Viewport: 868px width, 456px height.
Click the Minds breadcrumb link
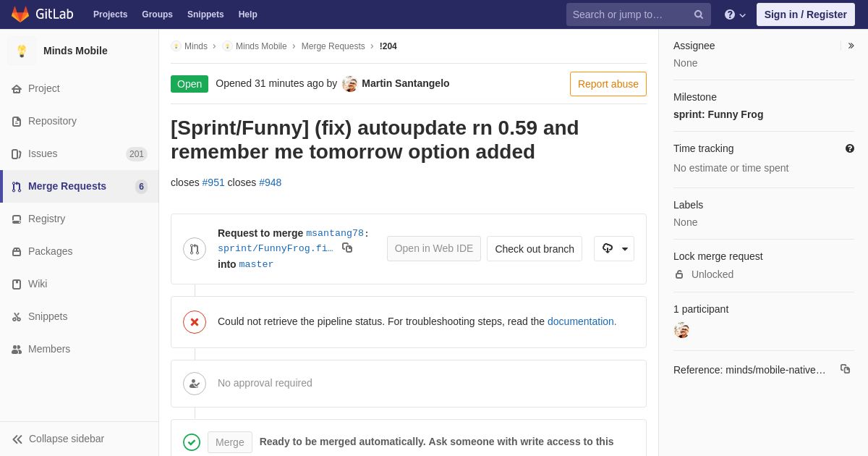(x=196, y=46)
